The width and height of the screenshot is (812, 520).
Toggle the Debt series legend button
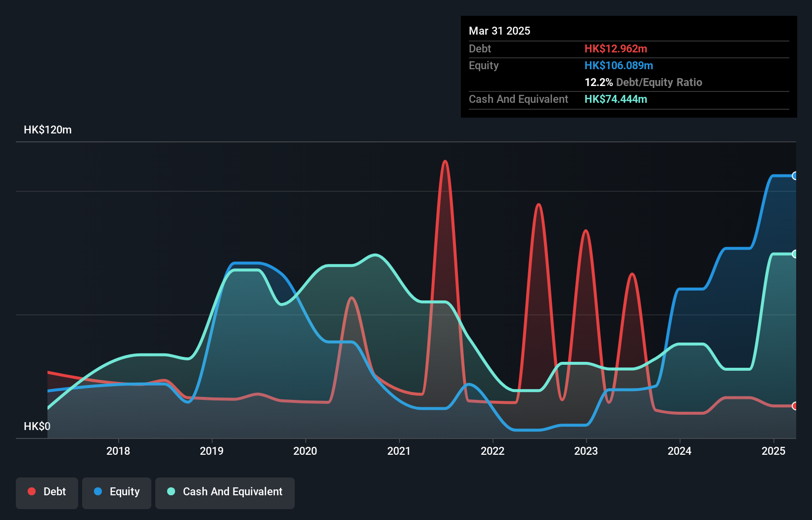pyautogui.click(x=47, y=493)
